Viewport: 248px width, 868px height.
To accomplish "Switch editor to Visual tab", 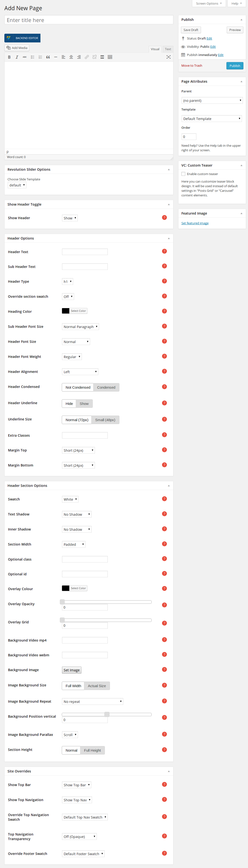I will [x=155, y=49].
